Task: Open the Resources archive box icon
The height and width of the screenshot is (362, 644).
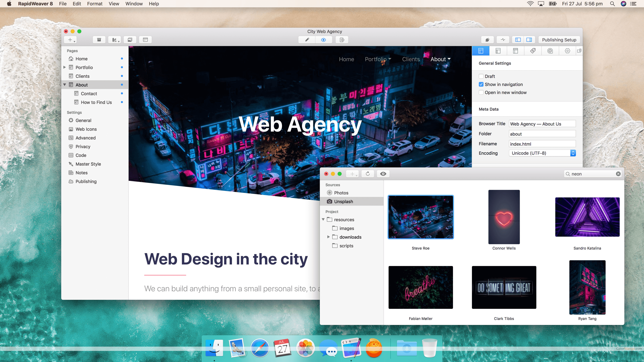Action: click(x=99, y=40)
